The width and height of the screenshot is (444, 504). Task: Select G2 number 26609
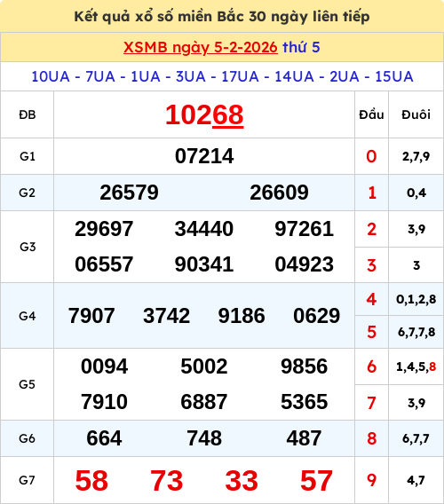click(x=279, y=193)
